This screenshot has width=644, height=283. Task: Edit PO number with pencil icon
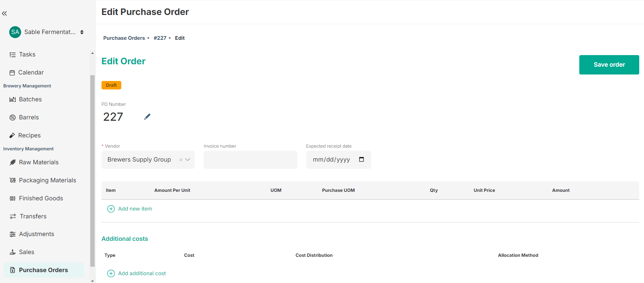click(x=147, y=117)
